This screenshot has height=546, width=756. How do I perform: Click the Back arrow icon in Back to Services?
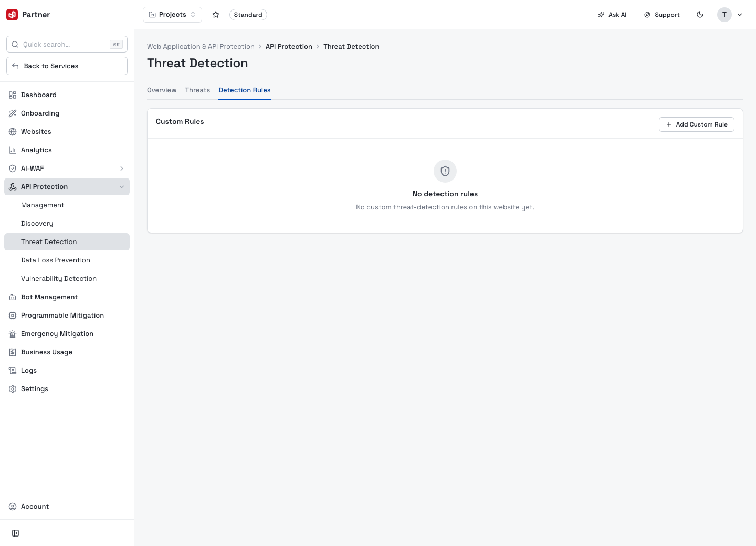pos(15,66)
